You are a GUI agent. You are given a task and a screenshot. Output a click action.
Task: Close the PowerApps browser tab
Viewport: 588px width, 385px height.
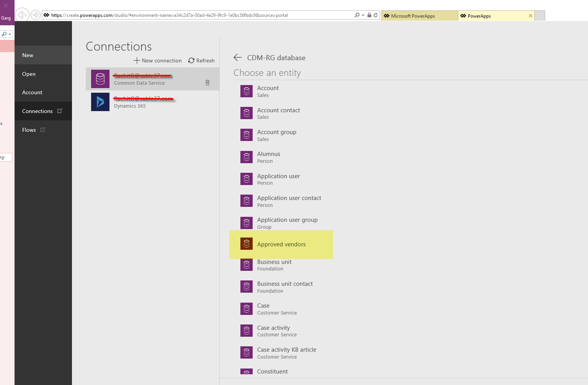[x=530, y=16]
